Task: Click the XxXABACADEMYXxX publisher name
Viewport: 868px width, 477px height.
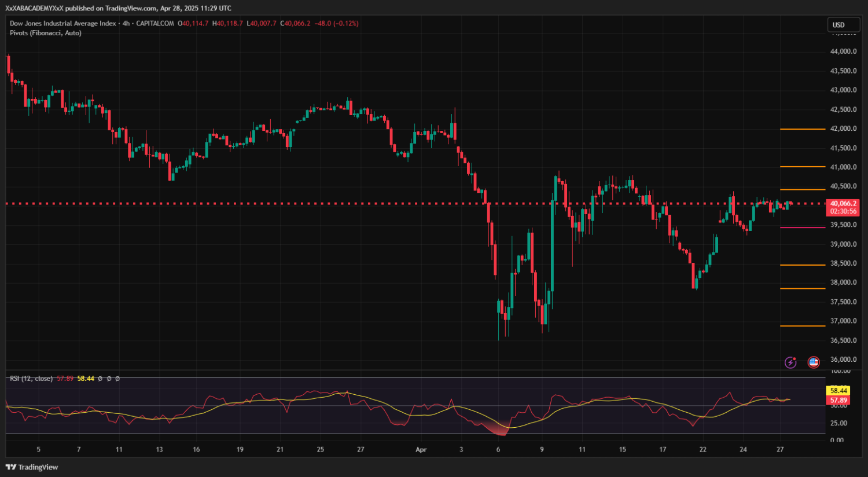Action: point(34,8)
